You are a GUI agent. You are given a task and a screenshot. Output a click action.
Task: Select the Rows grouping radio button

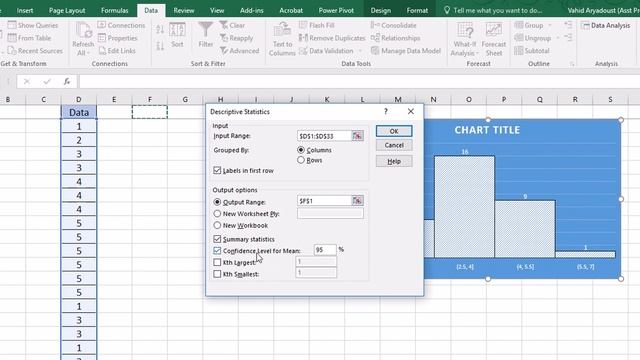pyautogui.click(x=301, y=160)
